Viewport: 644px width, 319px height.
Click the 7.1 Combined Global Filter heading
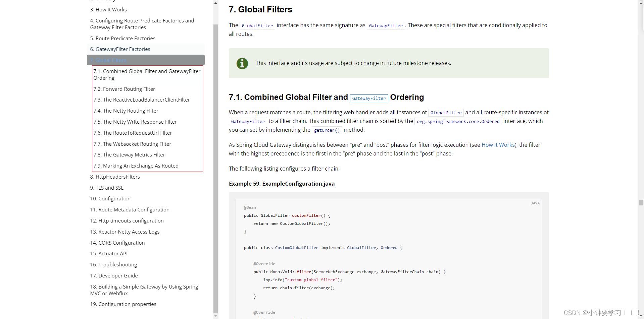pyautogui.click(x=326, y=97)
